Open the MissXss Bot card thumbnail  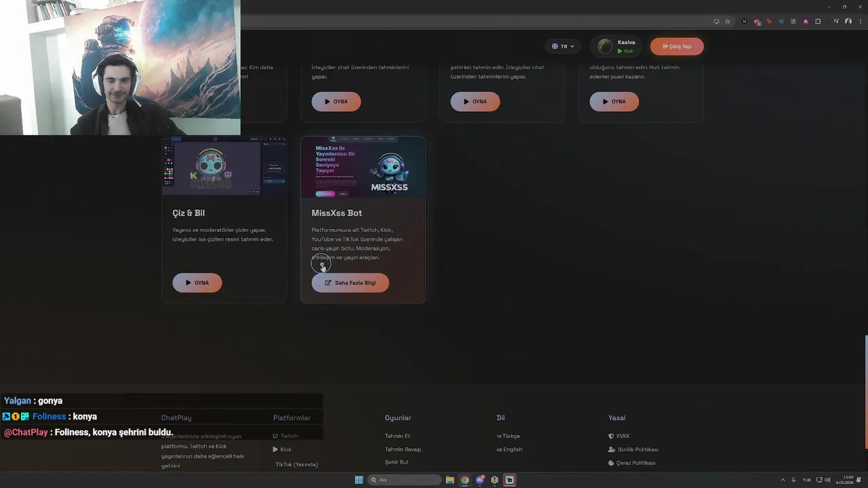[x=363, y=167]
